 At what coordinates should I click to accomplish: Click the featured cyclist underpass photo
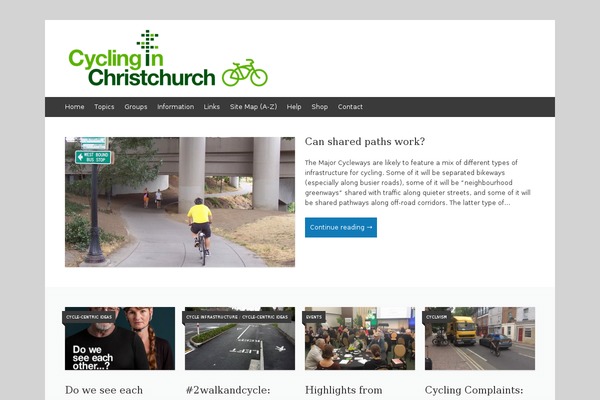click(x=180, y=202)
